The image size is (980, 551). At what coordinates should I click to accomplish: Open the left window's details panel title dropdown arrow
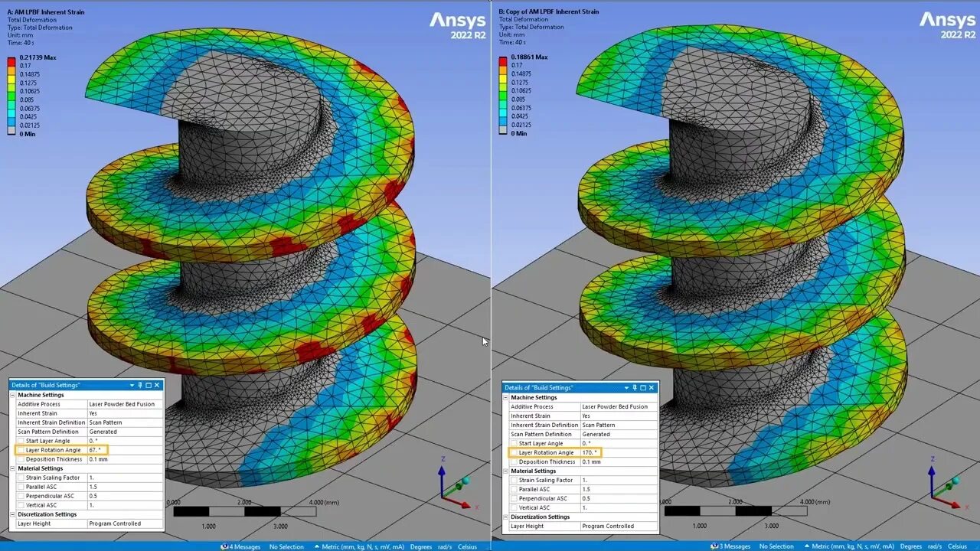(x=132, y=385)
